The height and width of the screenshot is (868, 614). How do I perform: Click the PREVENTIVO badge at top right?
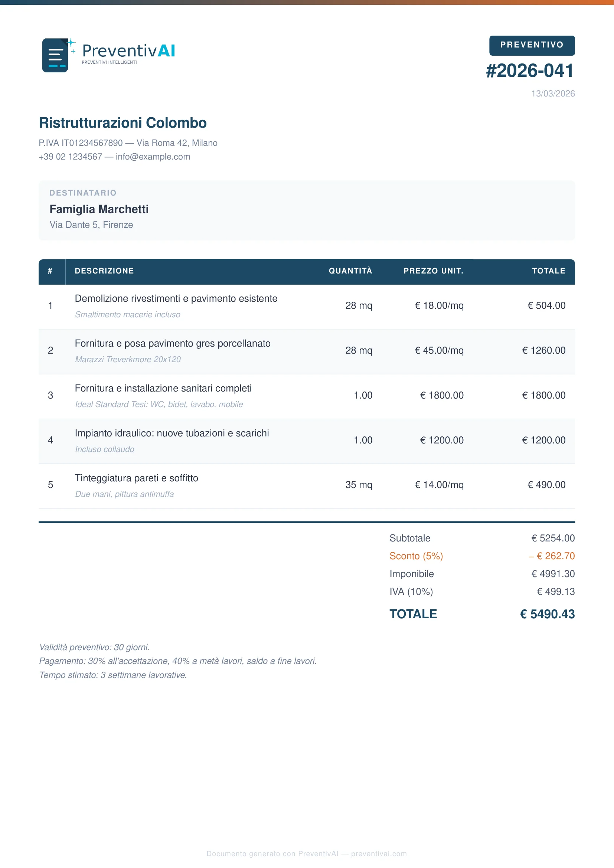(x=532, y=45)
